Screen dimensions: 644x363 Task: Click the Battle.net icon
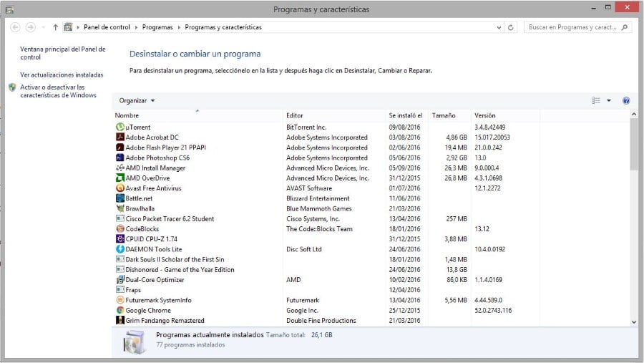(x=120, y=198)
